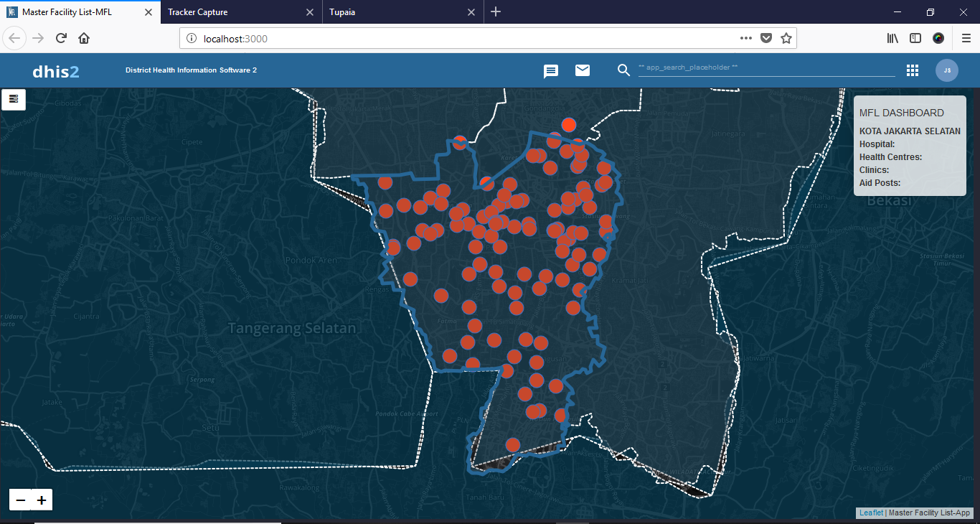Open the colorful extension icon

938,38
